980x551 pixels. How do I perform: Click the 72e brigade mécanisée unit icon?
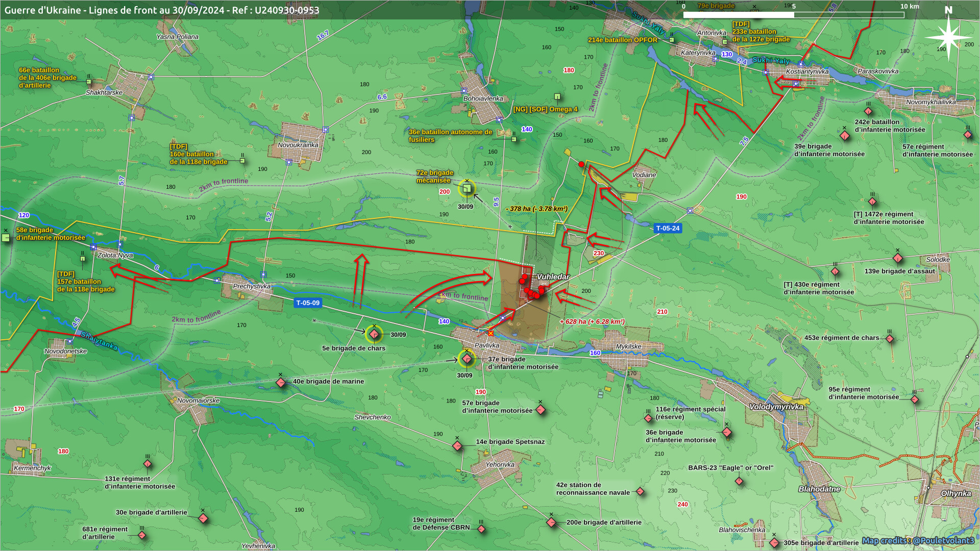[467, 189]
